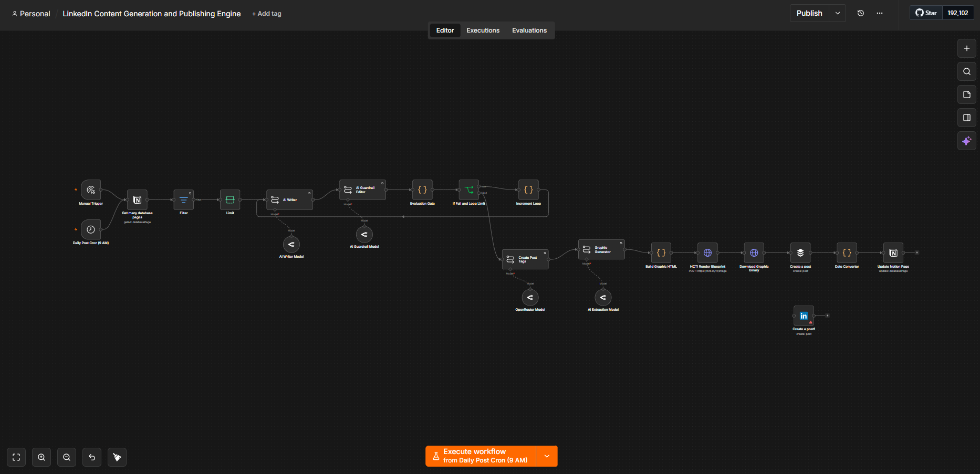
Task: Select the If Fail and Loop Limit node
Action: pyautogui.click(x=468, y=189)
